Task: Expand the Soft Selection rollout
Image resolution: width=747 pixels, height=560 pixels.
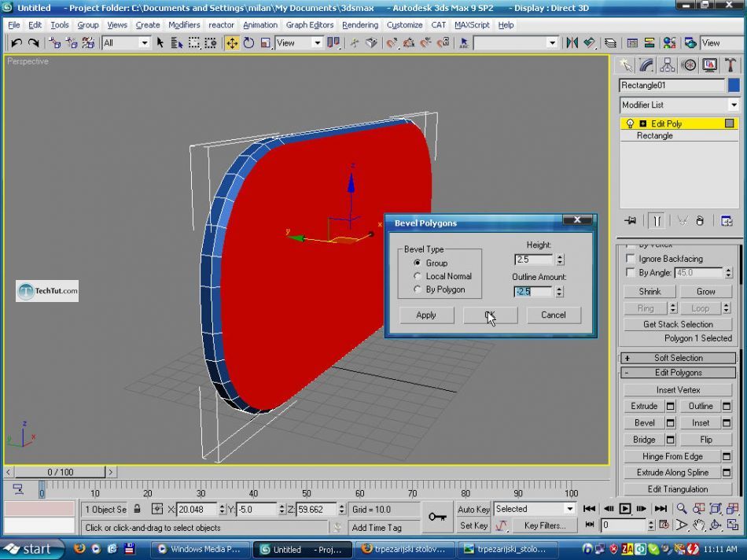Action: (x=679, y=358)
